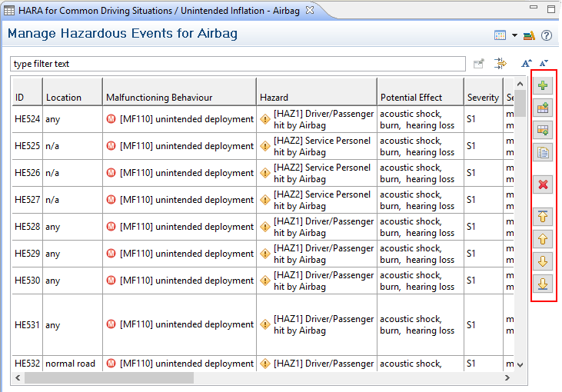
Task: Close the HARA Unintended Inflation tab
Action: click(309, 10)
